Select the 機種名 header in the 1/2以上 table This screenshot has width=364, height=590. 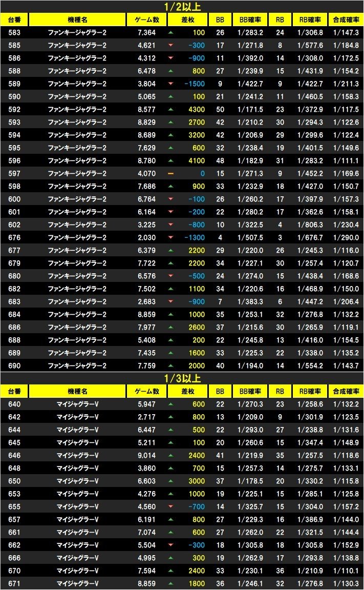click(77, 19)
